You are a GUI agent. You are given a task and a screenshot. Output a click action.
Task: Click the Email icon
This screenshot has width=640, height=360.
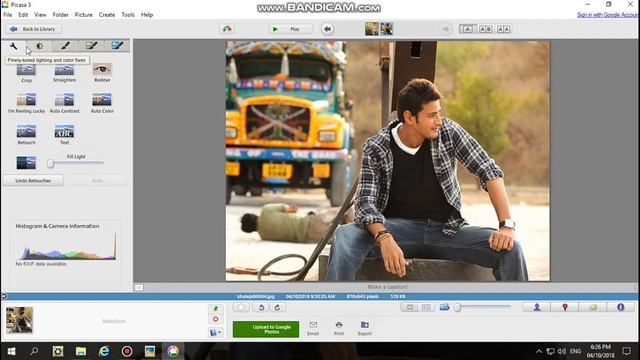(x=313, y=329)
